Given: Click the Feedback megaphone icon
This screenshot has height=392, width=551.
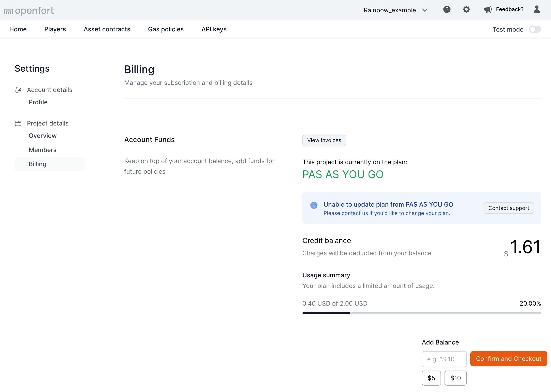Looking at the screenshot, I should (488, 10).
